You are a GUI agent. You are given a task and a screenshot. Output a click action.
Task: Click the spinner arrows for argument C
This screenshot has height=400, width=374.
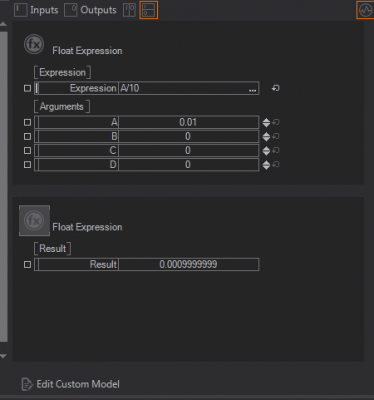click(x=266, y=150)
